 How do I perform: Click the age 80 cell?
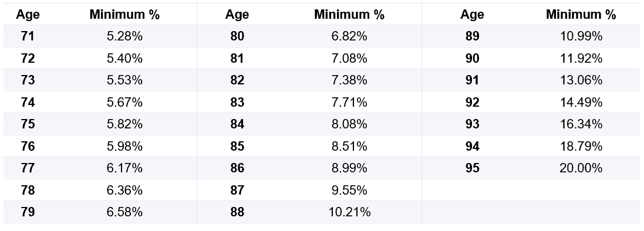tap(237, 36)
